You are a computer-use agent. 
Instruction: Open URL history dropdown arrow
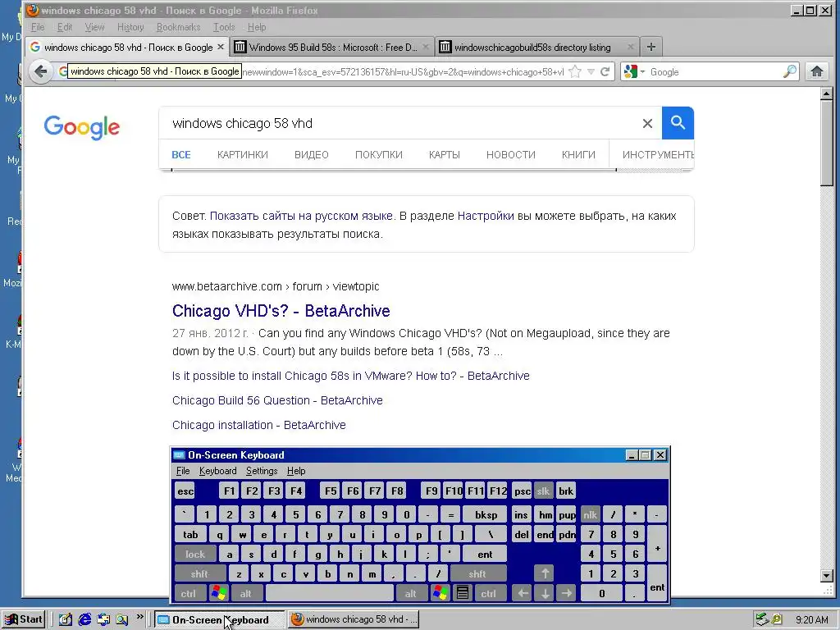pyautogui.click(x=591, y=72)
